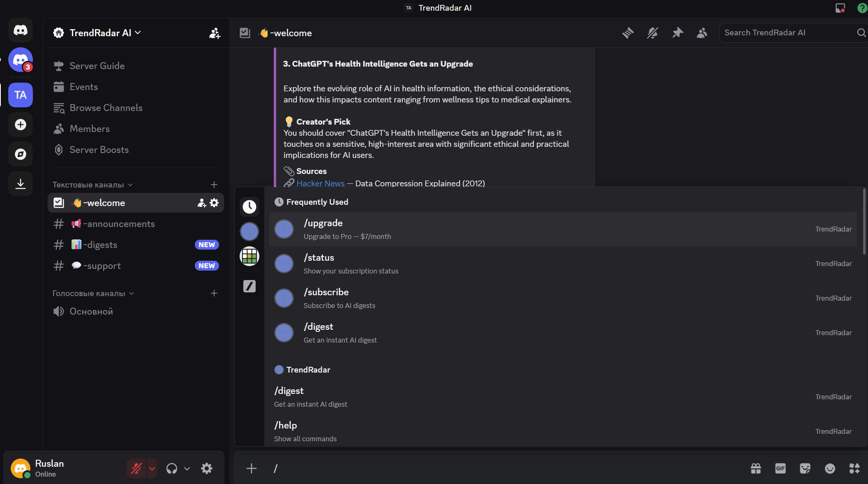The width and height of the screenshot is (868, 484).
Task: Open inbox icon in title bar
Action: [840, 8]
